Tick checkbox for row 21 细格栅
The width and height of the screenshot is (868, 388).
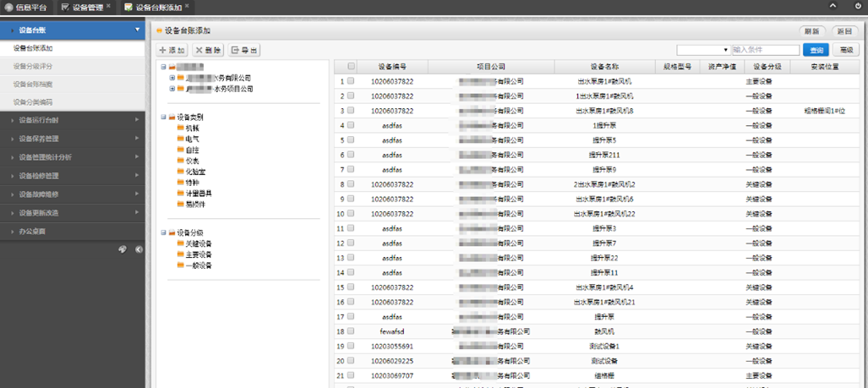point(351,375)
